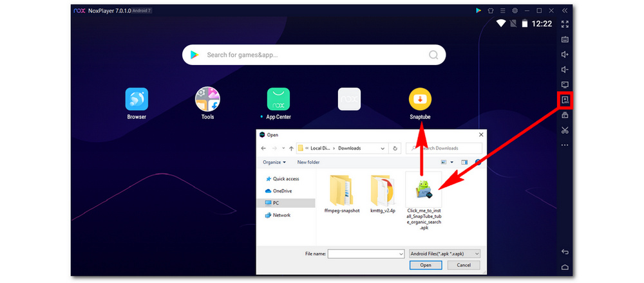Open keyboard mapping icon in sidebar

(x=565, y=39)
